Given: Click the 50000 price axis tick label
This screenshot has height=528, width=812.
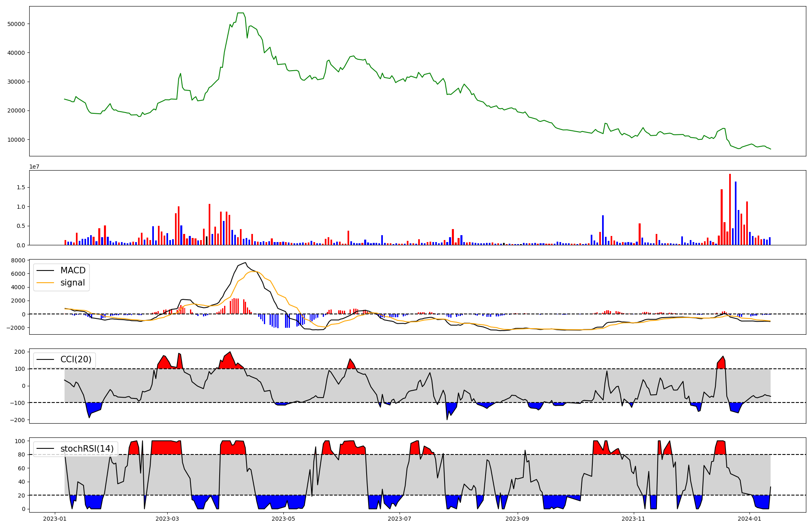Looking at the screenshot, I should (16, 24).
